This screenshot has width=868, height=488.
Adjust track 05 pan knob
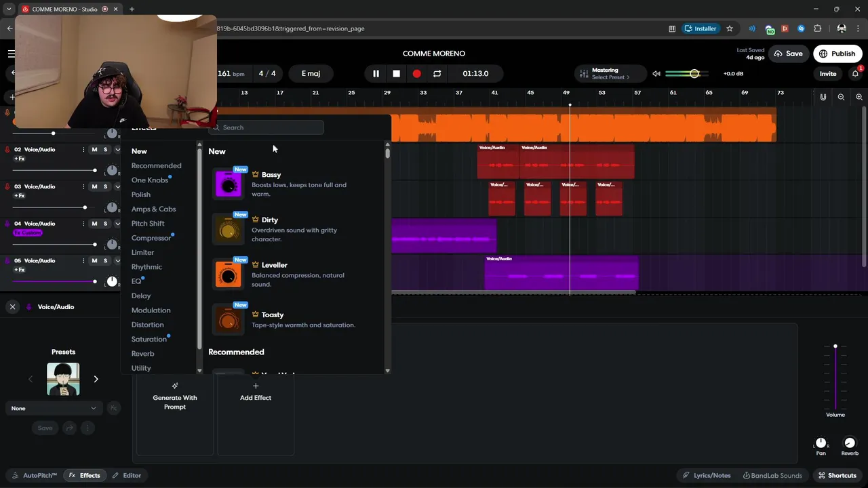click(x=112, y=281)
